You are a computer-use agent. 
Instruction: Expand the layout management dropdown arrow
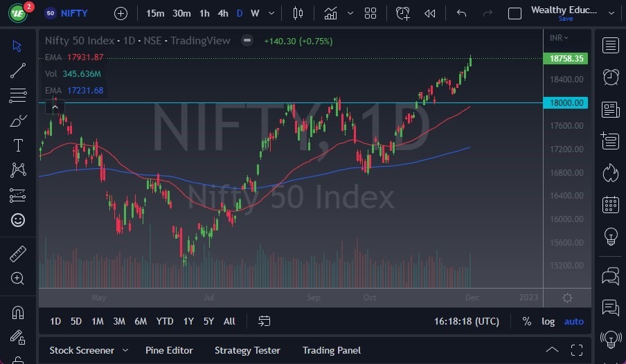[611, 14]
